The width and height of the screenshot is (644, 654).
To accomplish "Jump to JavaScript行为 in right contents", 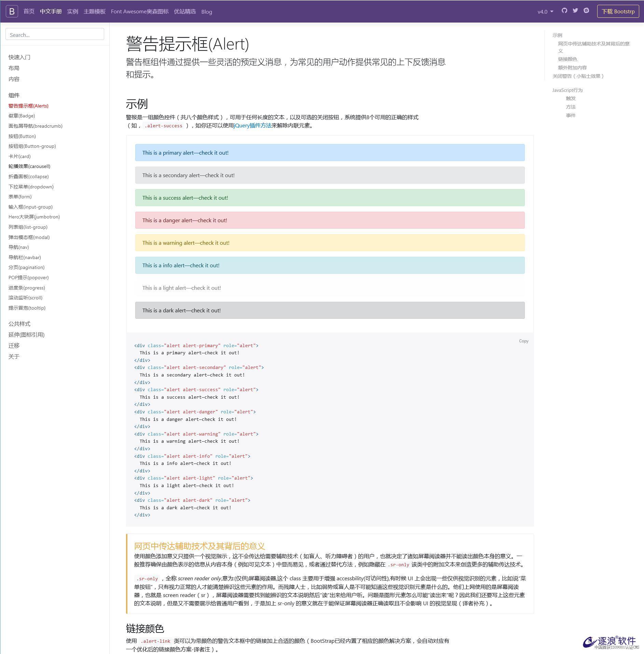I will pos(568,90).
